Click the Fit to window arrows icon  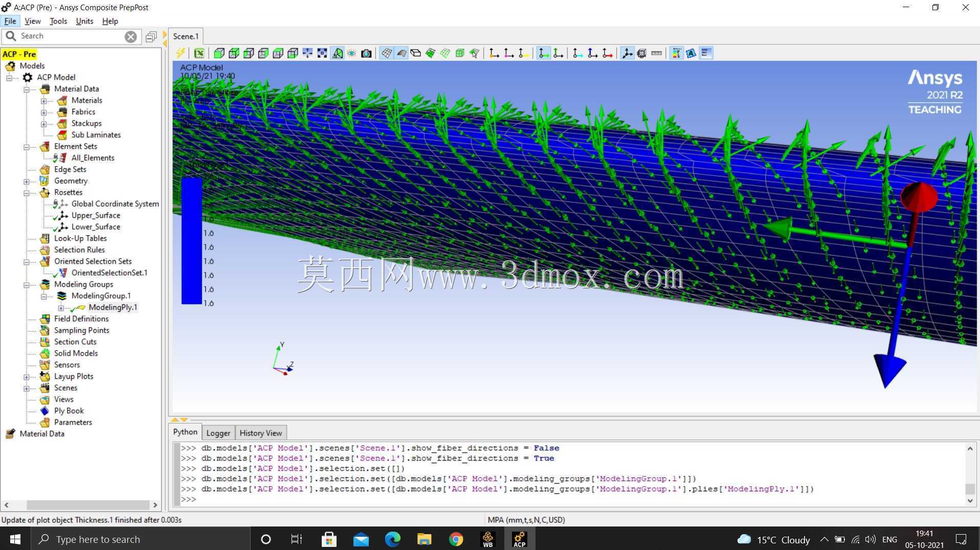pyautogui.click(x=307, y=53)
